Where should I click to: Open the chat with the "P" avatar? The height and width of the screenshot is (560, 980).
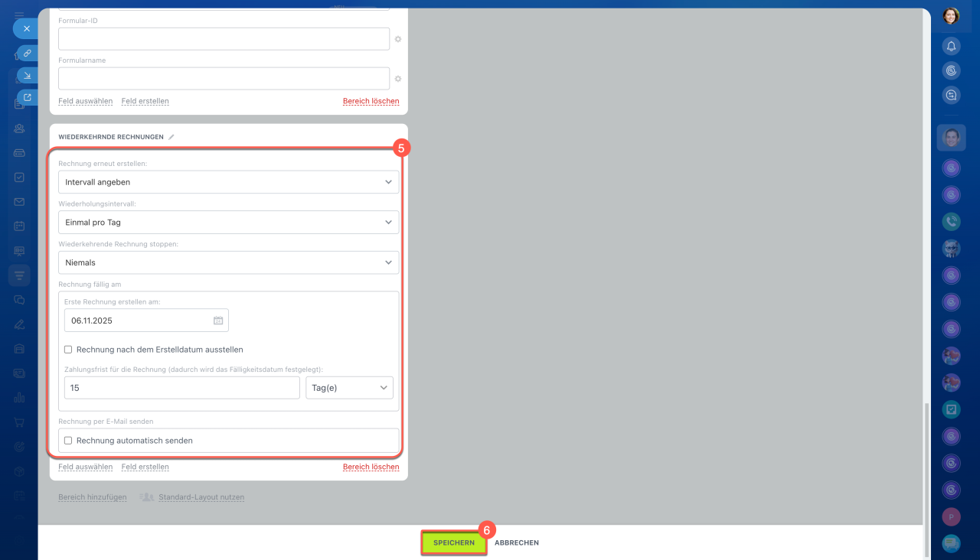(x=951, y=516)
